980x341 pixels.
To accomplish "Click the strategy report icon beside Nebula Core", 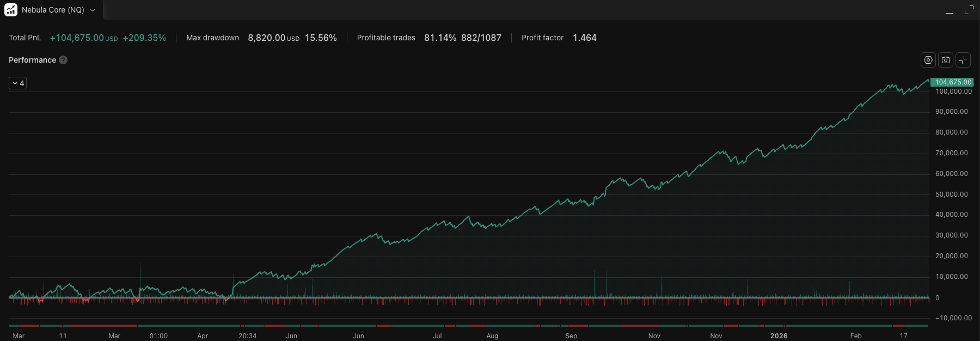I will (11, 10).
